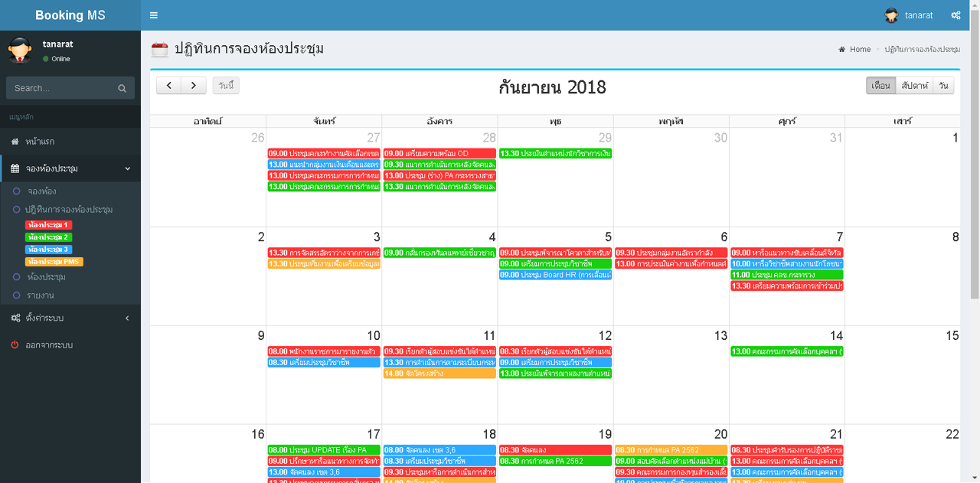Go to previous month arrow
980x483 pixels.
coord(169,85)
